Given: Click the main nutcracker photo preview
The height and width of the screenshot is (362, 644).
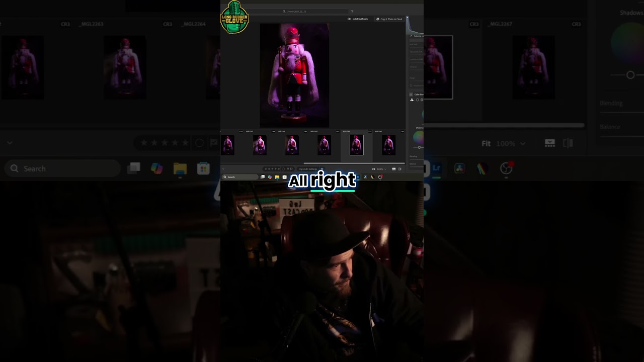Looking at the screenshot, I should point(294,75).
